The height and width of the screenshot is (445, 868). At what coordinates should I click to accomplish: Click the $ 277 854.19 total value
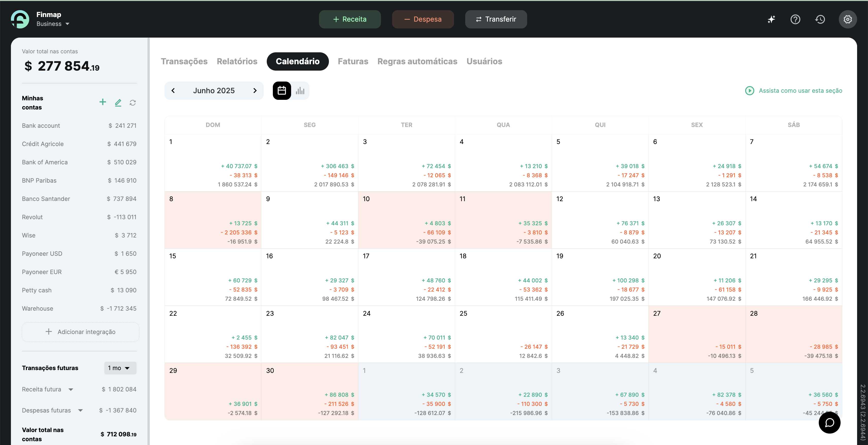pos(62,66)
